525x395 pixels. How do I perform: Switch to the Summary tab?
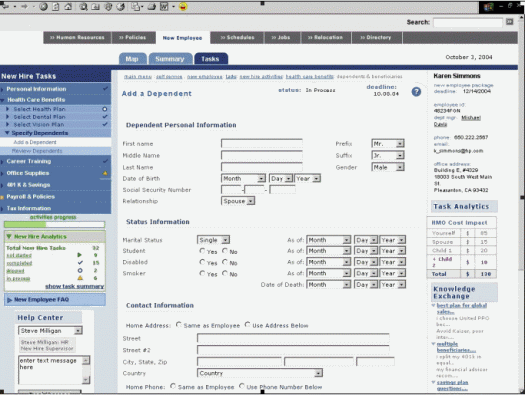pos(170,59)
